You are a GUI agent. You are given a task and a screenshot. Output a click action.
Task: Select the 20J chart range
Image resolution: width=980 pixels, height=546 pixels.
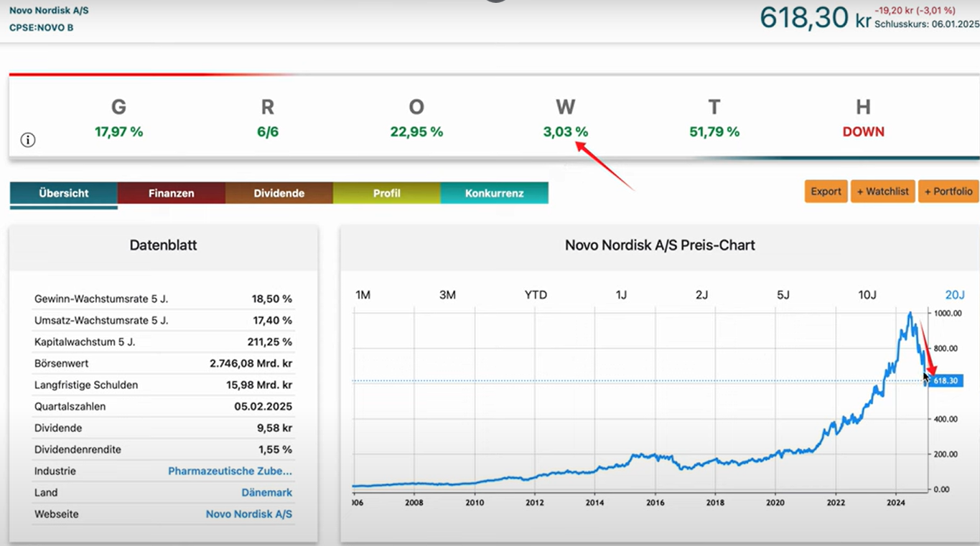[955, 295]
